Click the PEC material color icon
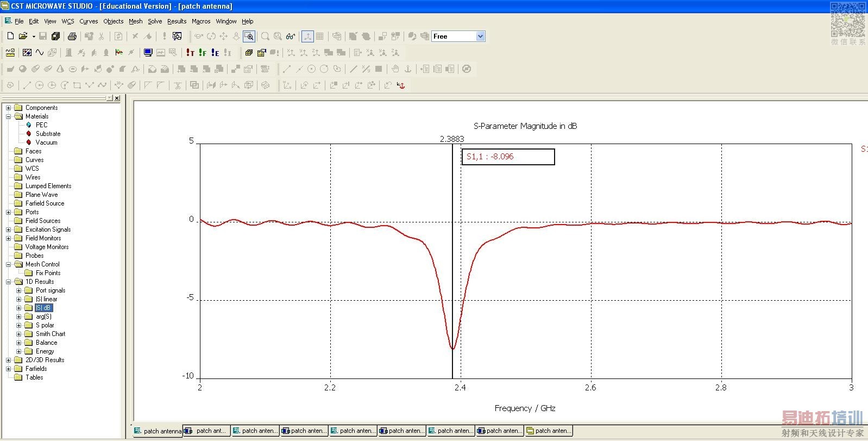 pyautogui.click(x=29, y=125)
